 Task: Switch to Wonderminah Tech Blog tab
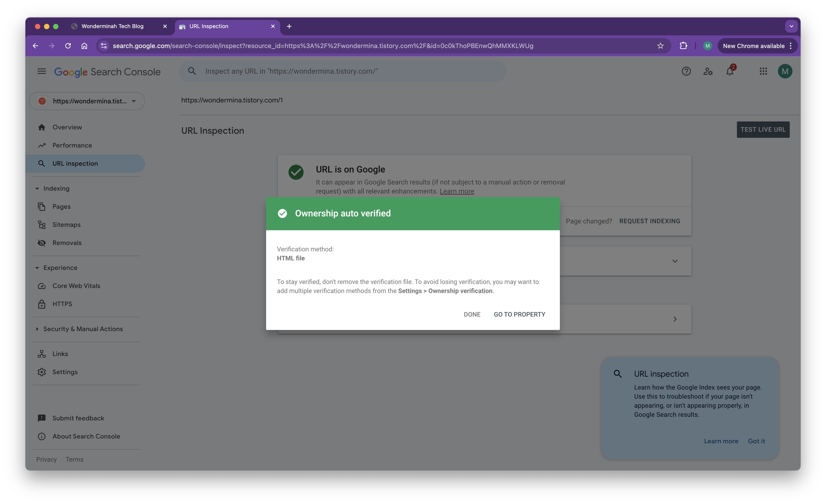[113, 26]
